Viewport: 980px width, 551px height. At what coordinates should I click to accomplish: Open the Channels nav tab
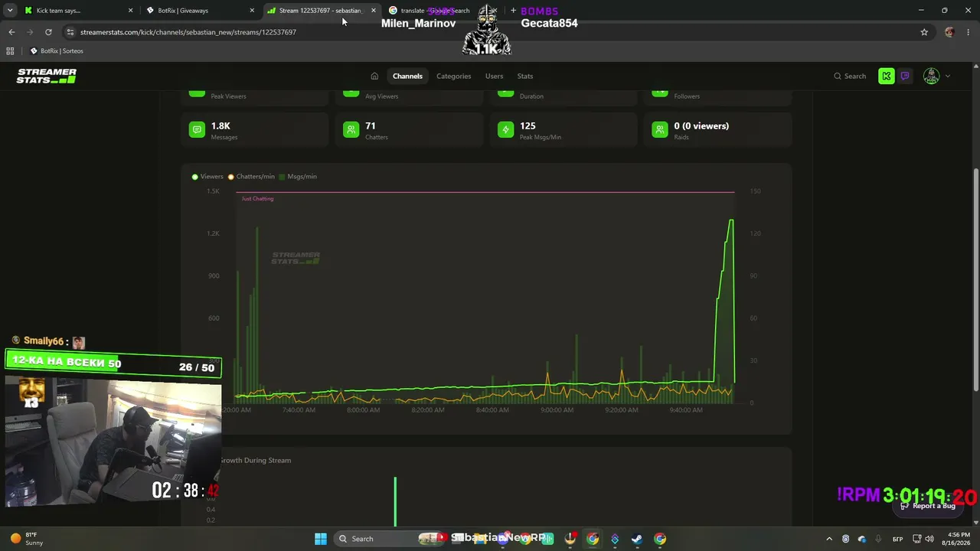[407, 76]
